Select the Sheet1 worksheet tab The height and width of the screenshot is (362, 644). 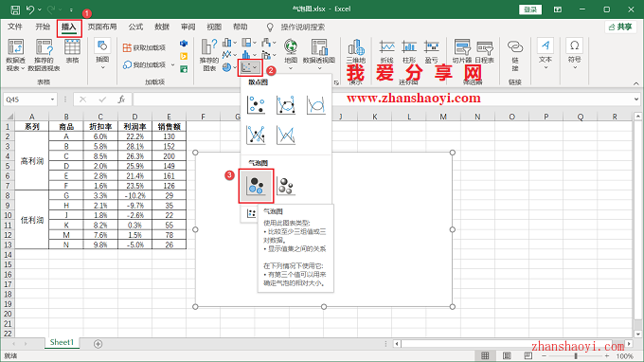click(62, 342)
